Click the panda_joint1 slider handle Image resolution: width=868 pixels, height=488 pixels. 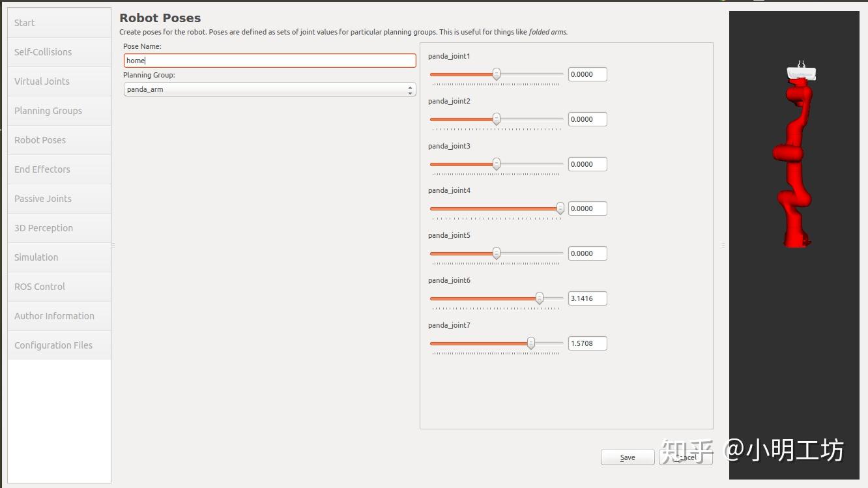coord(497,74)
